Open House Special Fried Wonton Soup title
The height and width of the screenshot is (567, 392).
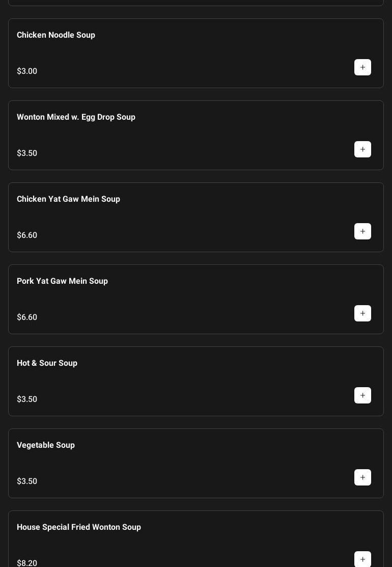tap(79, 527)
